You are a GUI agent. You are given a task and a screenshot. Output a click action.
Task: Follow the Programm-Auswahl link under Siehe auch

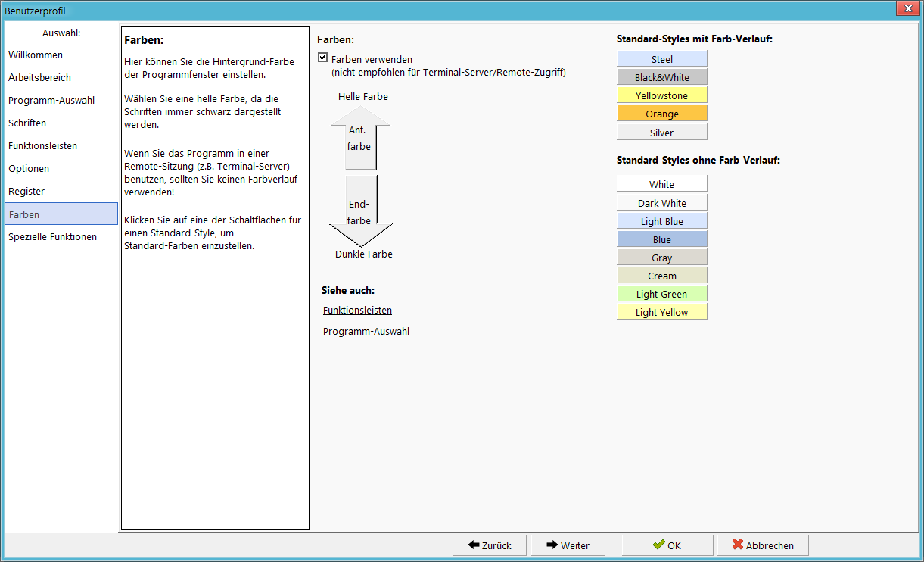point(366,332)
